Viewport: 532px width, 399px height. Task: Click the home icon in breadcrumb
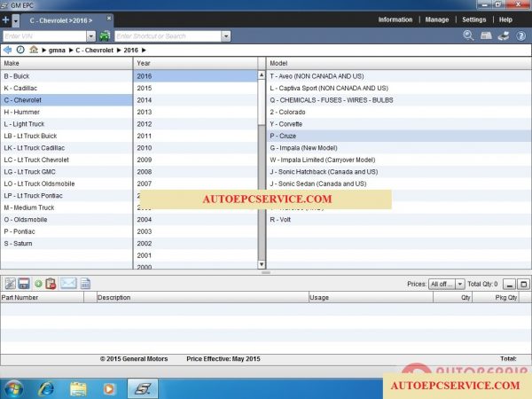(x=34, y=50)
